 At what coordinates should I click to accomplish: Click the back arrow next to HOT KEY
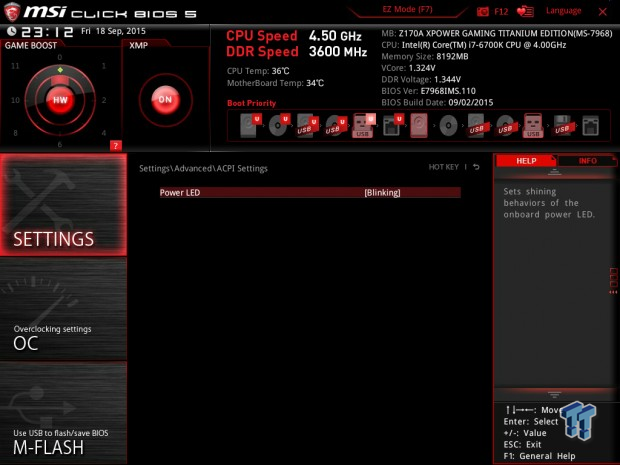point(476,167)
